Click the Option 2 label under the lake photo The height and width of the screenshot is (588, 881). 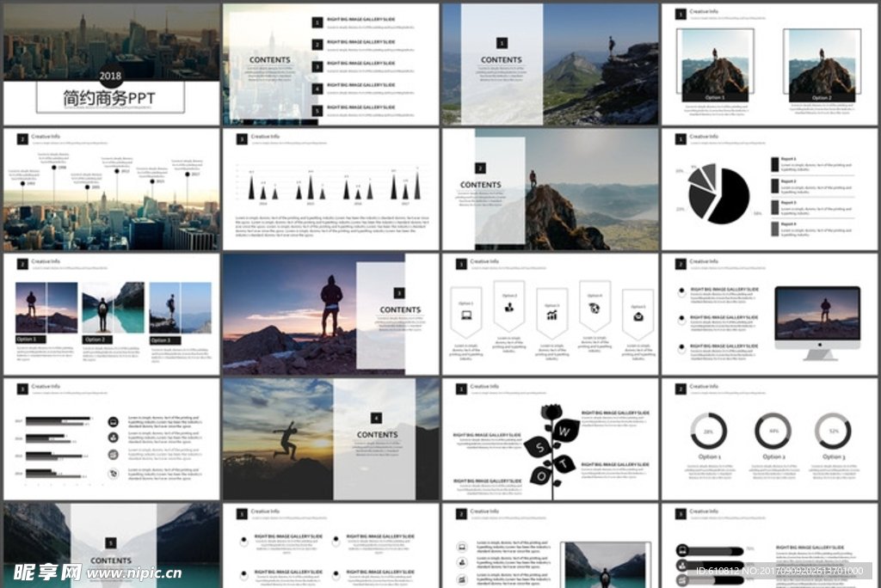tap(95, 340)
